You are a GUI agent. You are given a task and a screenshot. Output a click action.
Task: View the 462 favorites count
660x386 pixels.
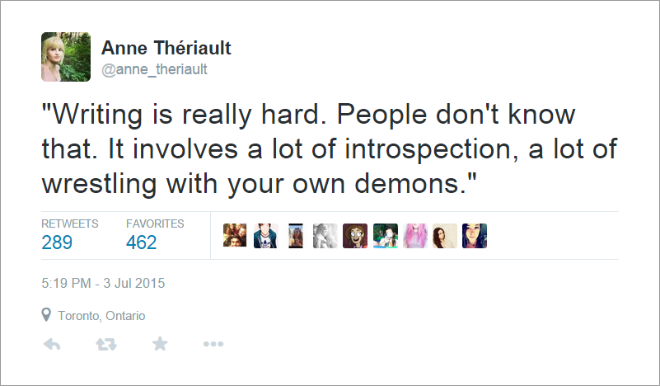(x=141, y=242)
